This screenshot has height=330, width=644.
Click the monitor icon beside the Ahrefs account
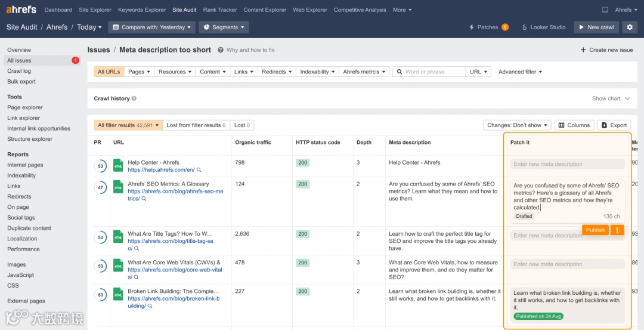tap(605, 10)
